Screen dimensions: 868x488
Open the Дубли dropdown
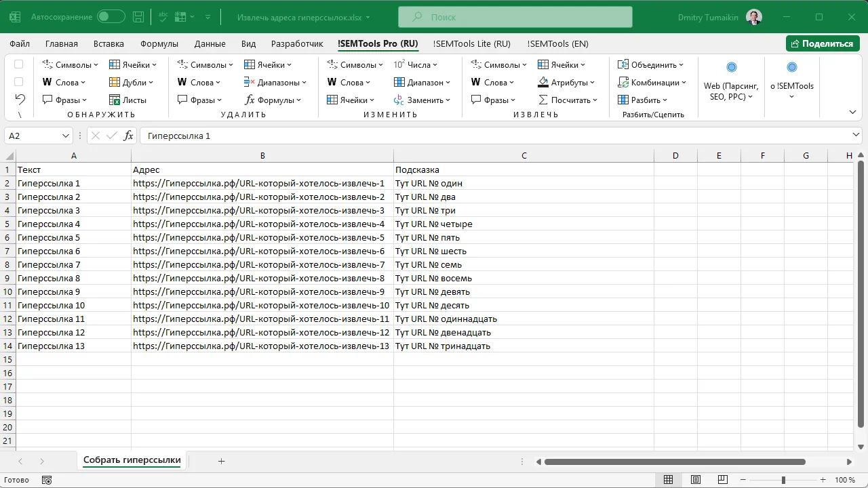[131, 83]
